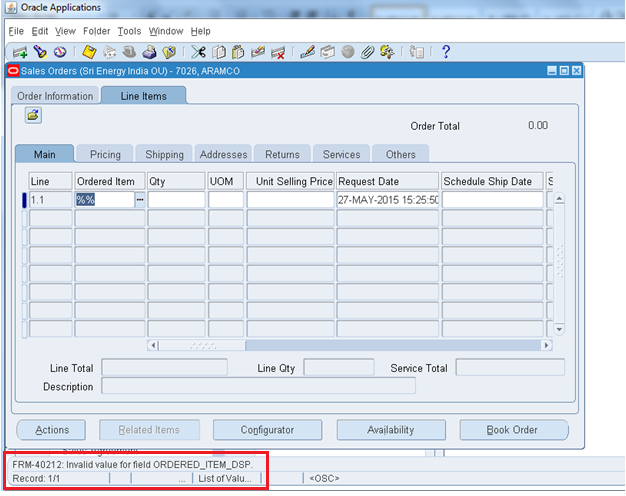Click the Translations globe icon
This screenshot has width=626, height=496.
(348, 52)
